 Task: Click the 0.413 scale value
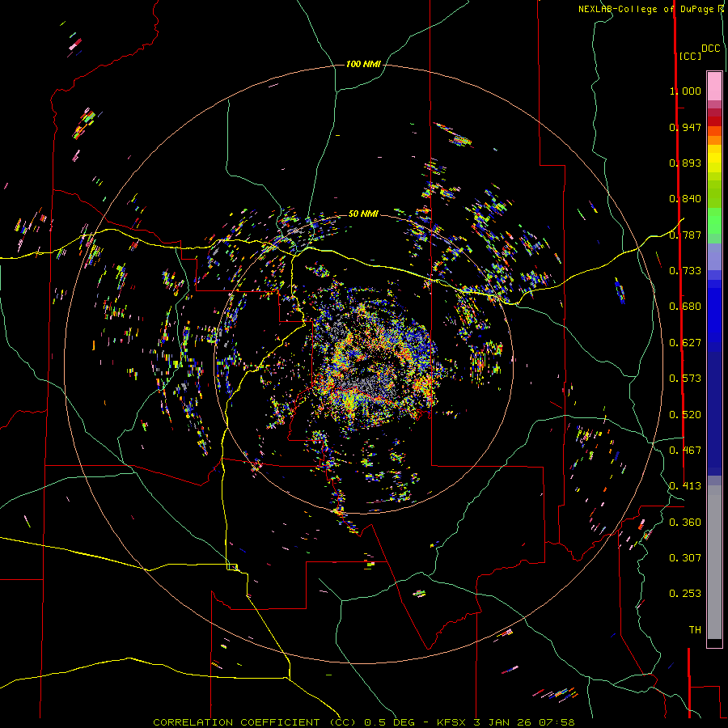(x=685, y=486)
